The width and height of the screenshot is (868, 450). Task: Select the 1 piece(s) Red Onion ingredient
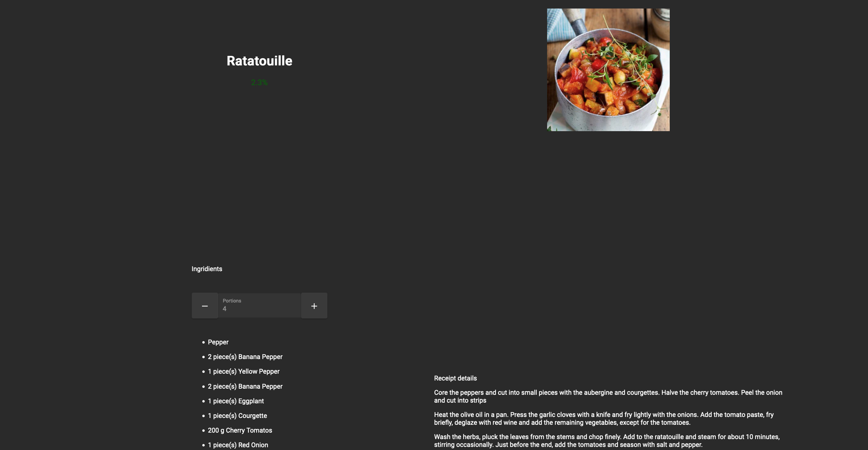[x=238, y=445]
